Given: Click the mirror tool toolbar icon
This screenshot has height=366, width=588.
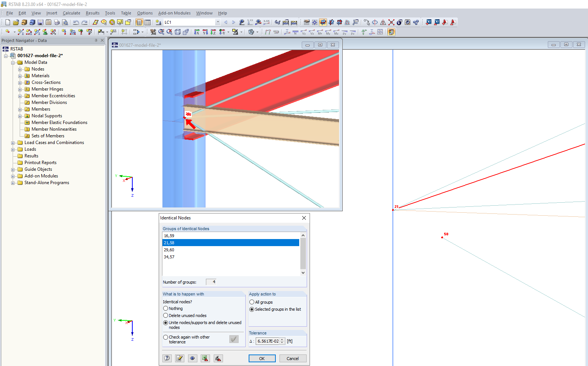Looking at the screenshot, I should point(383,22).
